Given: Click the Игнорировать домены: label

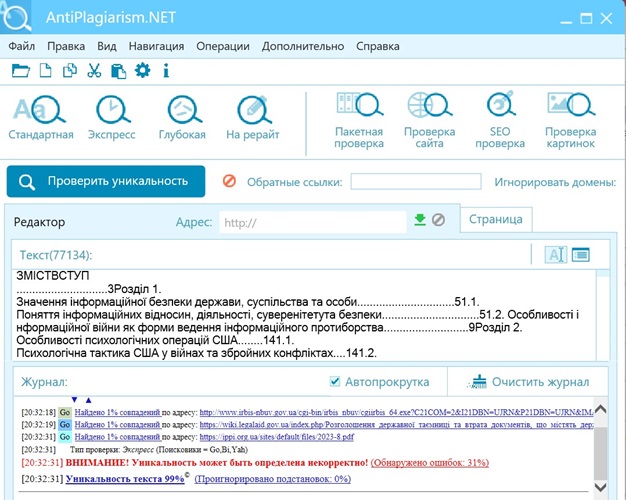Looking at the screenshot, I should [555, 182].
